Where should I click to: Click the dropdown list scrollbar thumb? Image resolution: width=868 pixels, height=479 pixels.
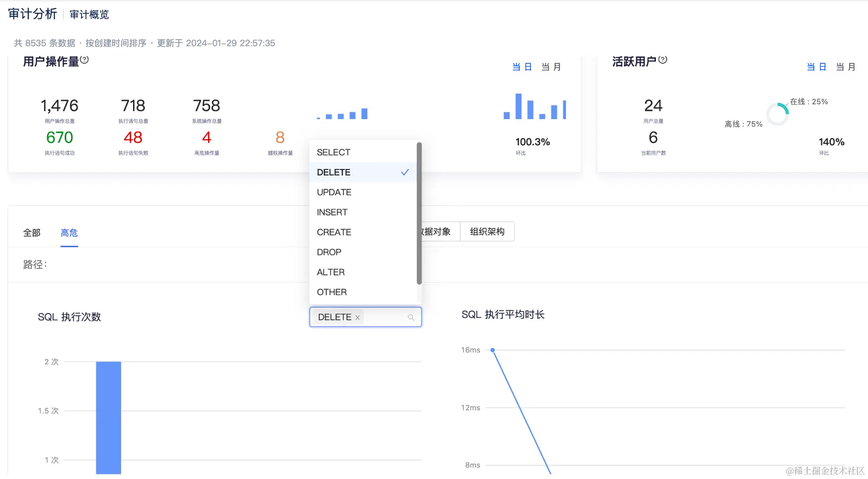point(419,214)
